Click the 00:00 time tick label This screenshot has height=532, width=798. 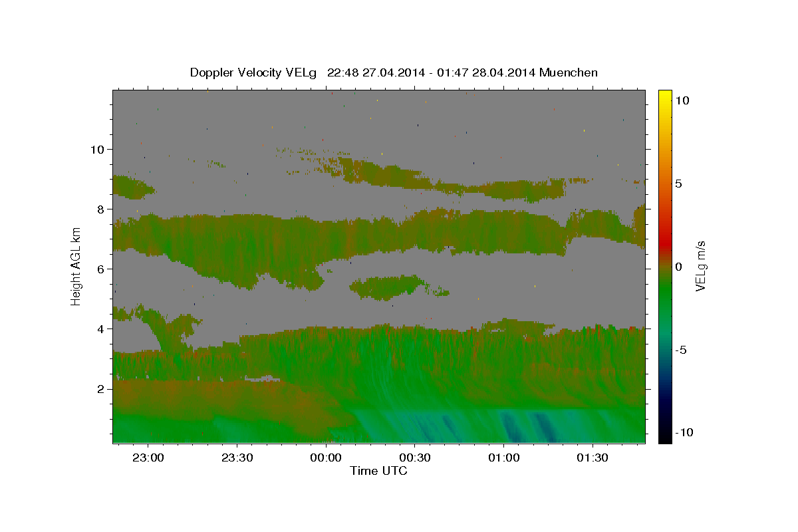coord(326,458)
